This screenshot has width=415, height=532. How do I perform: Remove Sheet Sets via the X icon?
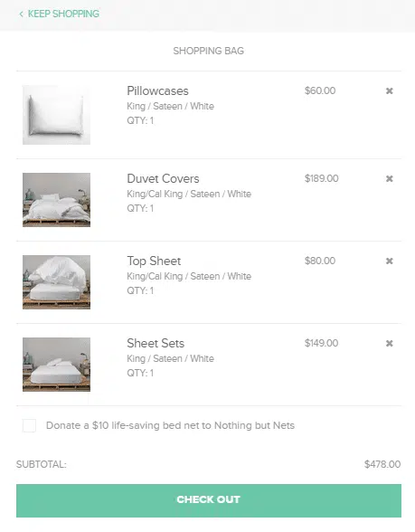point(389,344)
